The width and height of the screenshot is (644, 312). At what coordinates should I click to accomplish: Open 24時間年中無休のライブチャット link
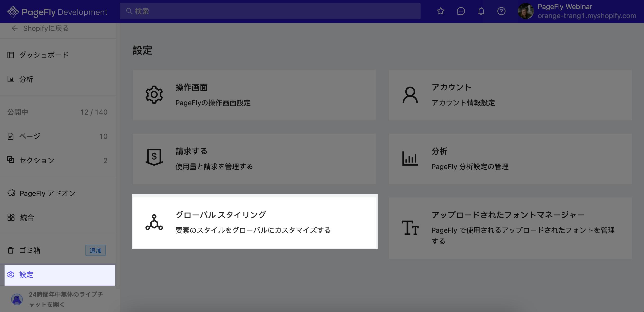66,299
